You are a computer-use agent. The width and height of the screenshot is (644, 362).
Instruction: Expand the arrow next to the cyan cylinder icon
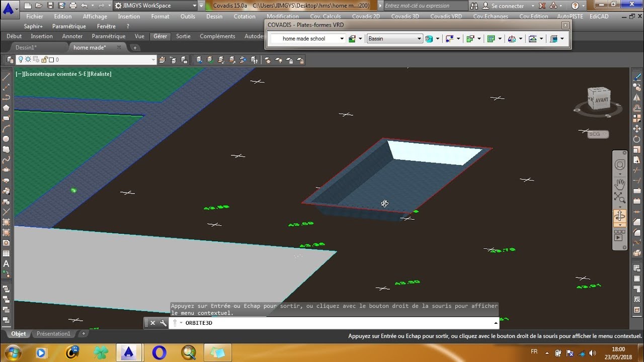pyautogui.click(x=437, y=39)
